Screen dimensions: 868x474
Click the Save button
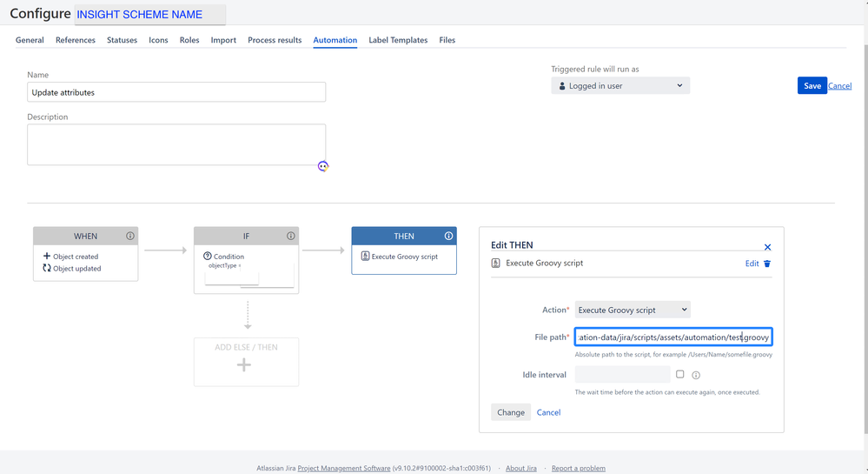tap(812, 85)
